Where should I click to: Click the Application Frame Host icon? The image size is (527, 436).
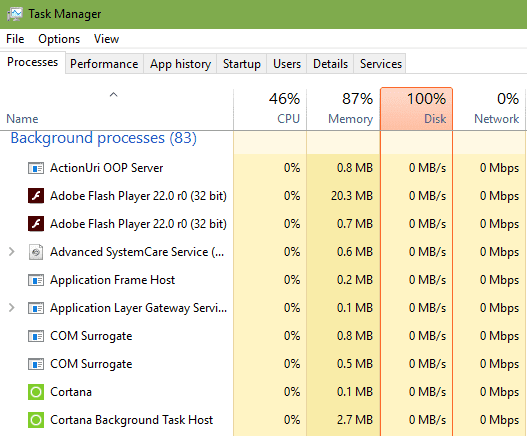(36, 280)
